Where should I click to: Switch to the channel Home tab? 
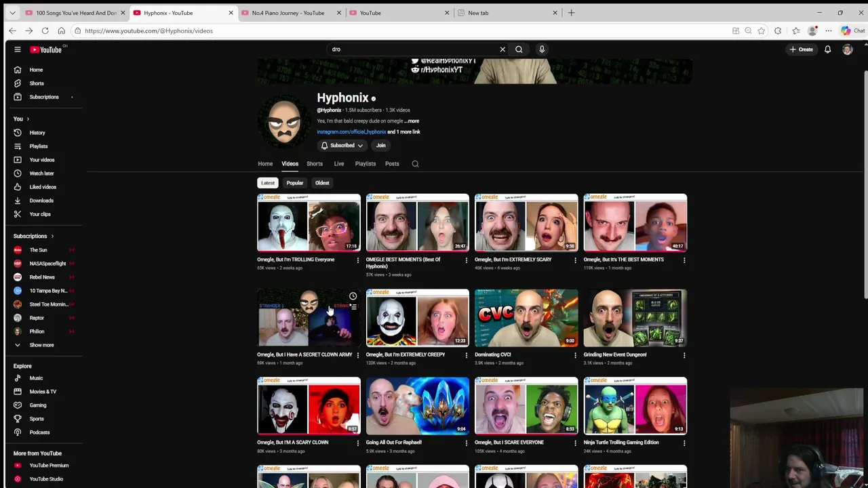tap(265, 164)
